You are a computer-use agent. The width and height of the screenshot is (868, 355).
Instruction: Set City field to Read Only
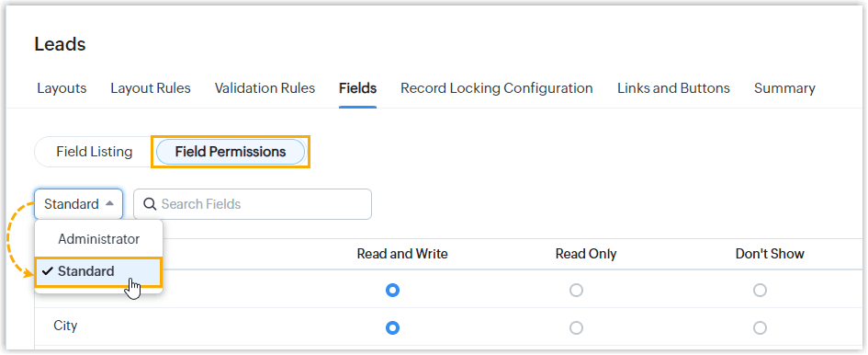(x=576, y=327)
